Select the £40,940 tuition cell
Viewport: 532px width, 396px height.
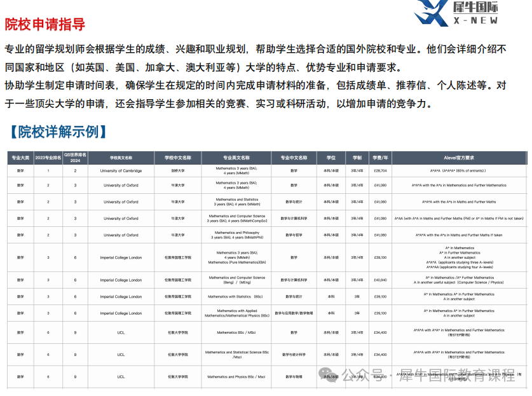(380, 280)
